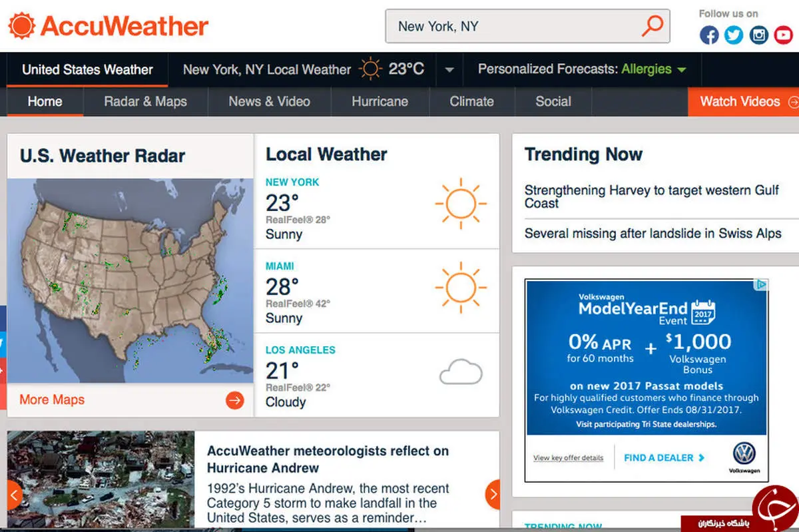Image resolution: width=799 pixels, height=532 pixels.
Task: Open the Social menu item
Action: [x=553, y=102]
